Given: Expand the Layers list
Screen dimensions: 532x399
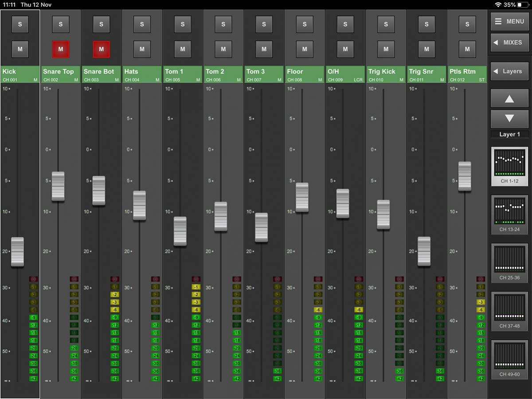Looking at the screenshot, I should click(509, 71).
